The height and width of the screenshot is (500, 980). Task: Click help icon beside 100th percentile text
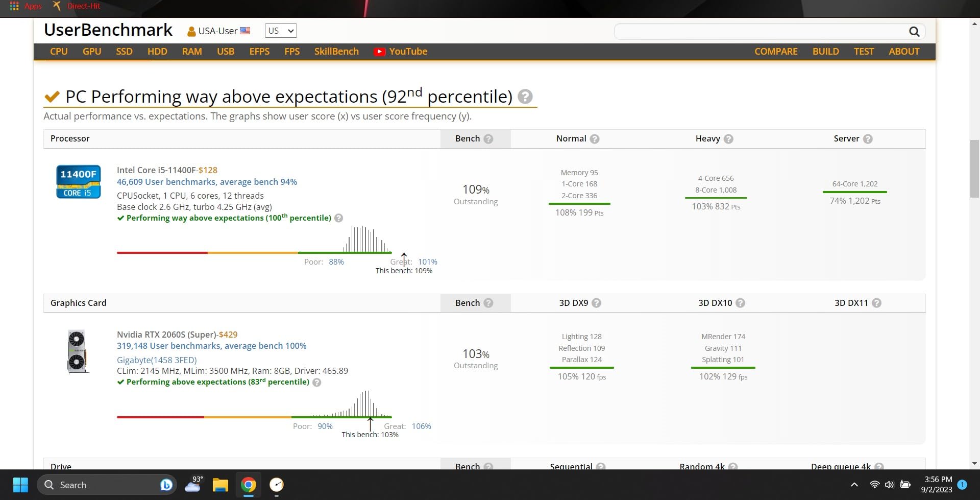(x=338, y=218)
